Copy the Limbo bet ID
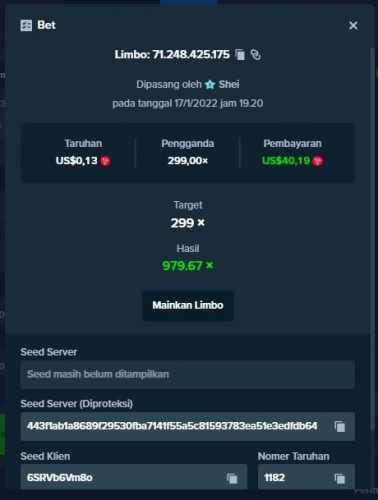The width and height of the screenshot is (378, 500). click(240, 55)
